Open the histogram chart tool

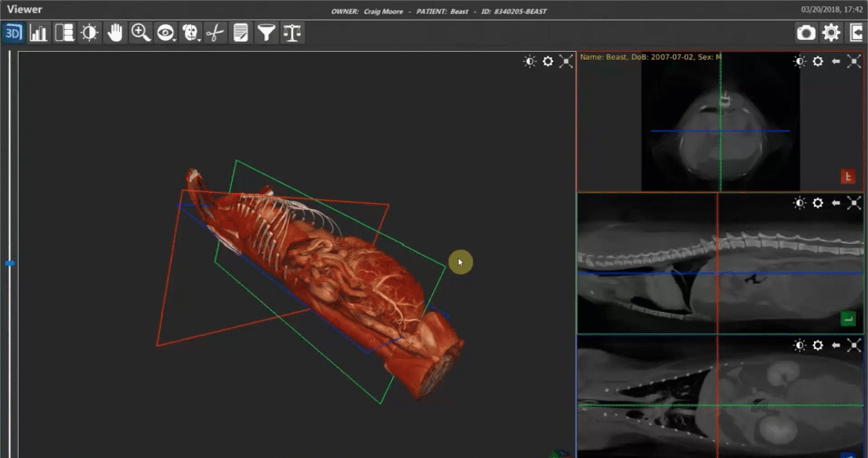(x=38, y=33)
